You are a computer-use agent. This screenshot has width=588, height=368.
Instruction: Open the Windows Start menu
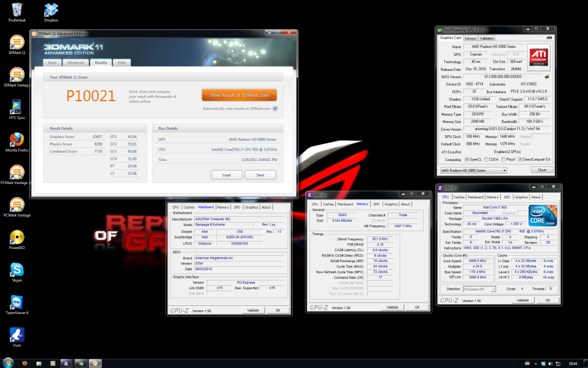(x=7, y=363)
